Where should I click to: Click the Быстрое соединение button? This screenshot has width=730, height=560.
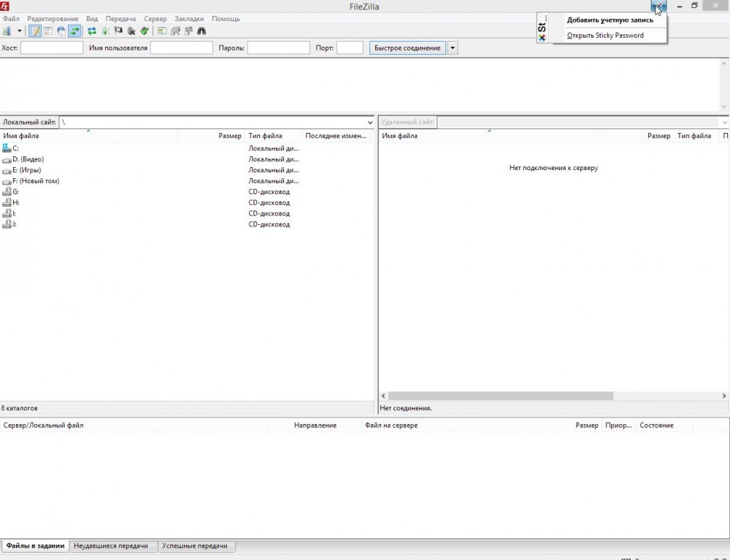click(x=407, y=48)
